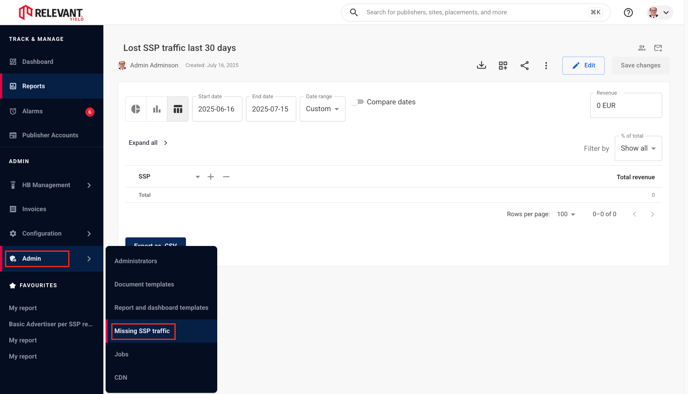
Task: Focus the global search box
Action: pos(476,12)
